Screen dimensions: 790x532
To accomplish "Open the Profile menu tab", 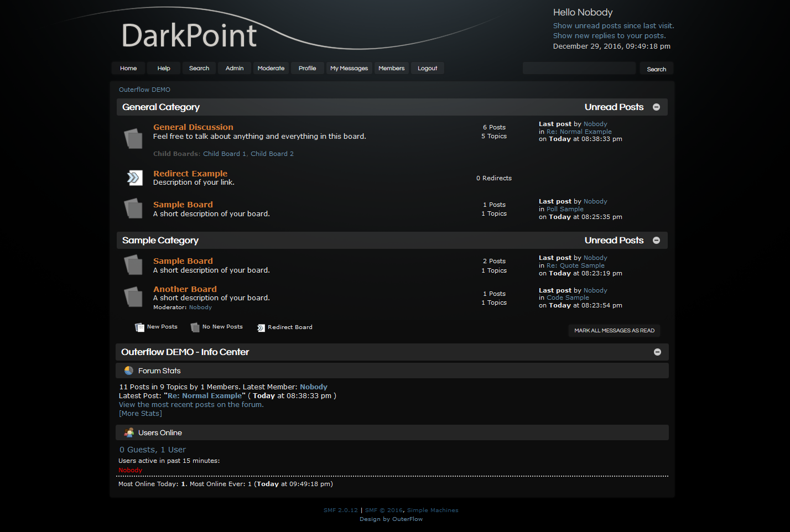I will point(308,68).
